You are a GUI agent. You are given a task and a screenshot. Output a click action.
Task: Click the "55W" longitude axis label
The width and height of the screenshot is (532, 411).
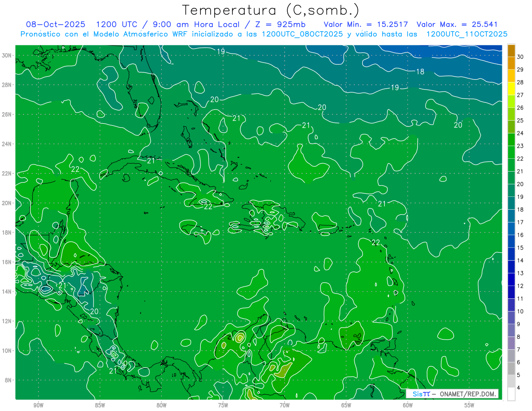(469, 405)
